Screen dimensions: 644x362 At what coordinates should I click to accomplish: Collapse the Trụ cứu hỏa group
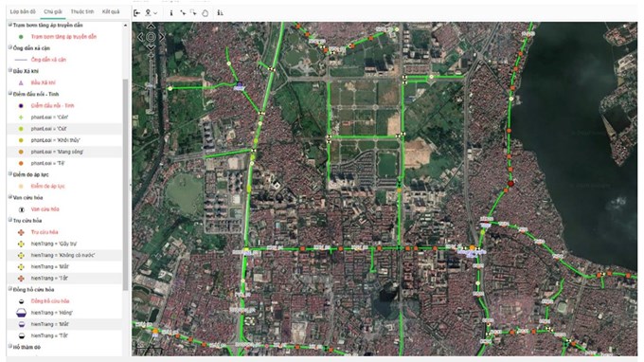point(9,220)
